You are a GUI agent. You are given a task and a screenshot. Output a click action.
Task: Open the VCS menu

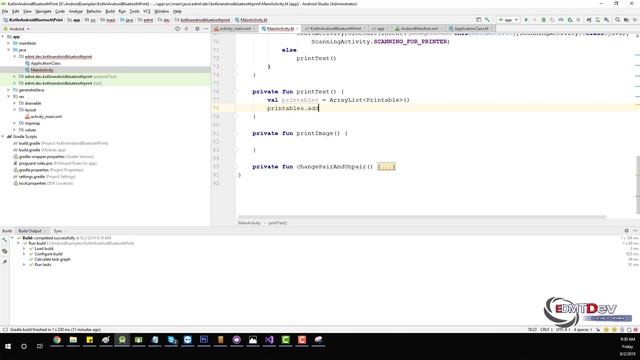[x=147, y=11]
